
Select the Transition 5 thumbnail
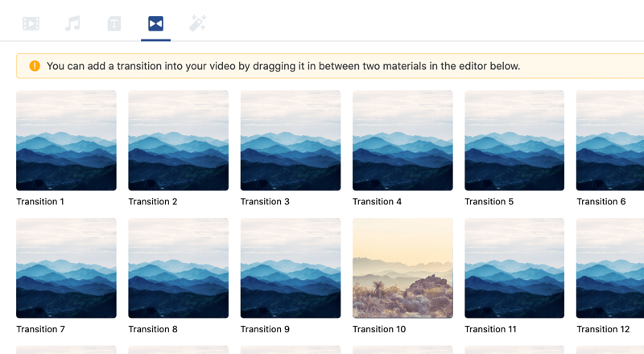pos(514,141)
